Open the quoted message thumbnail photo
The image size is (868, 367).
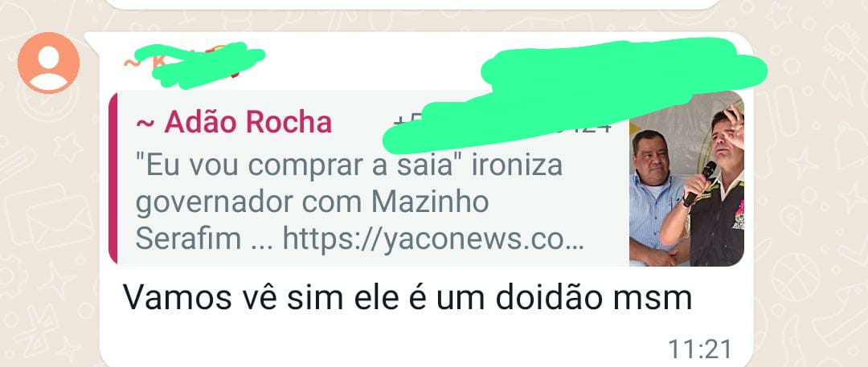(x=686, y=178)
